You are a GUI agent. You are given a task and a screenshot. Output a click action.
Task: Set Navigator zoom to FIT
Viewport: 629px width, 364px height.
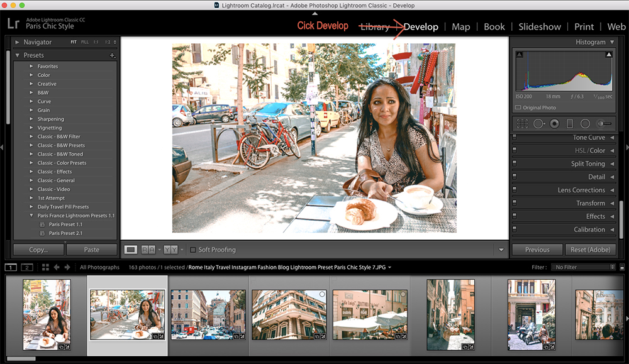74,42
